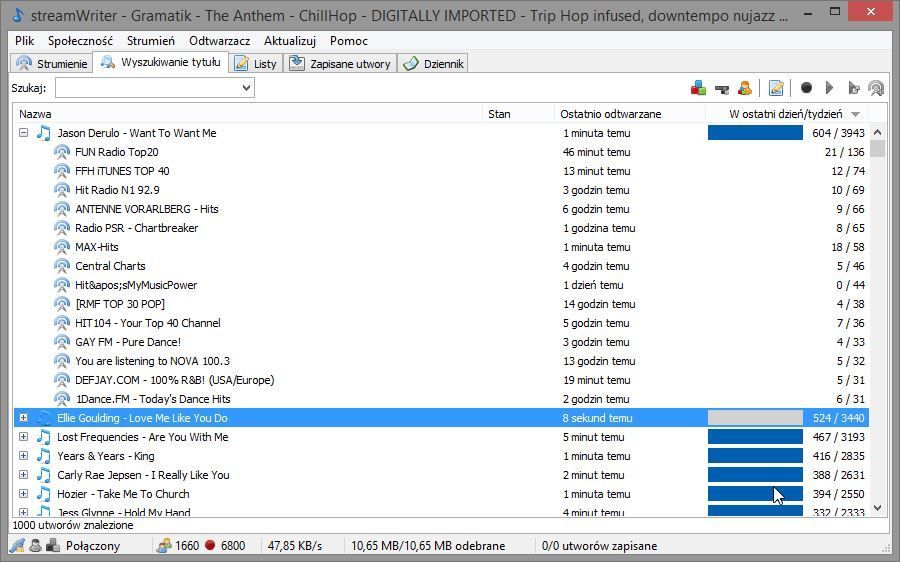Click the stream icon beside GAY FM - Pure Dance!
900x562 pixels.
tap(62, 342)
